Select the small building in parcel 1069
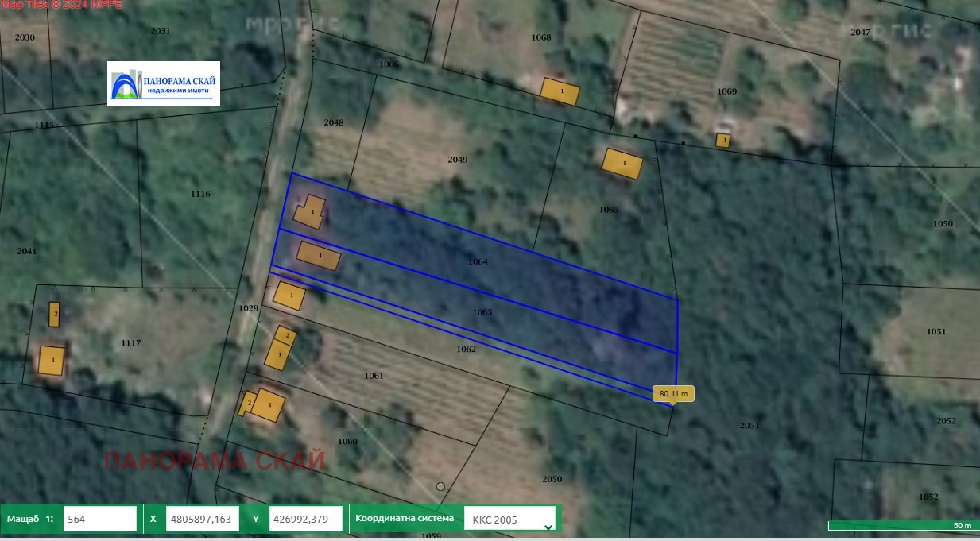 pos(722,141)
